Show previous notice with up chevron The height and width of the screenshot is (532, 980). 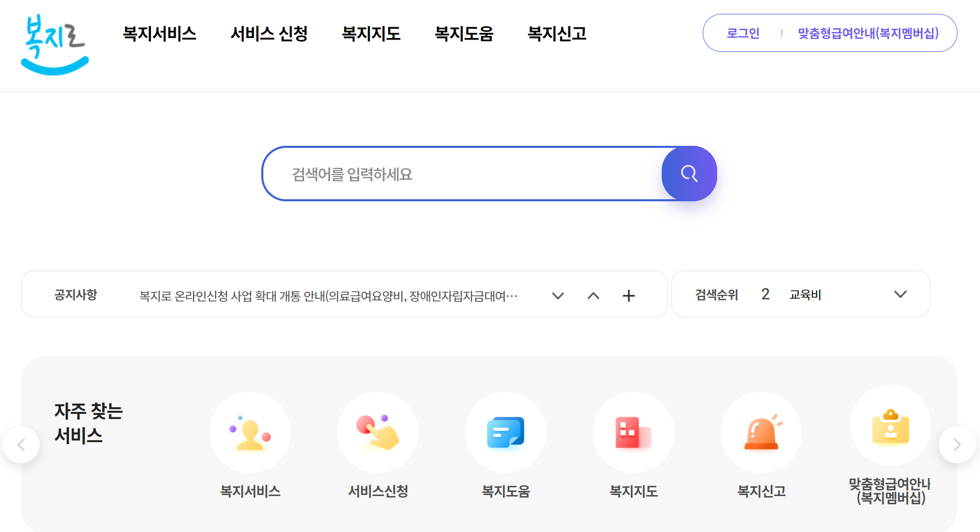(593, 295)
